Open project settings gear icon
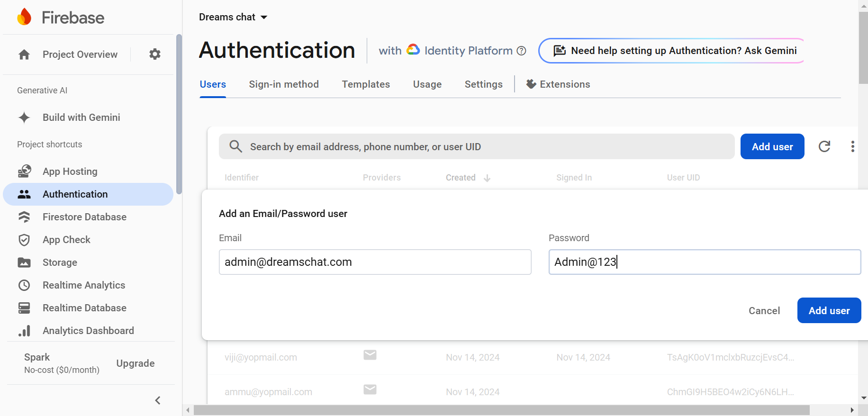This screenshot has height=416, width=868. [155, 54]
